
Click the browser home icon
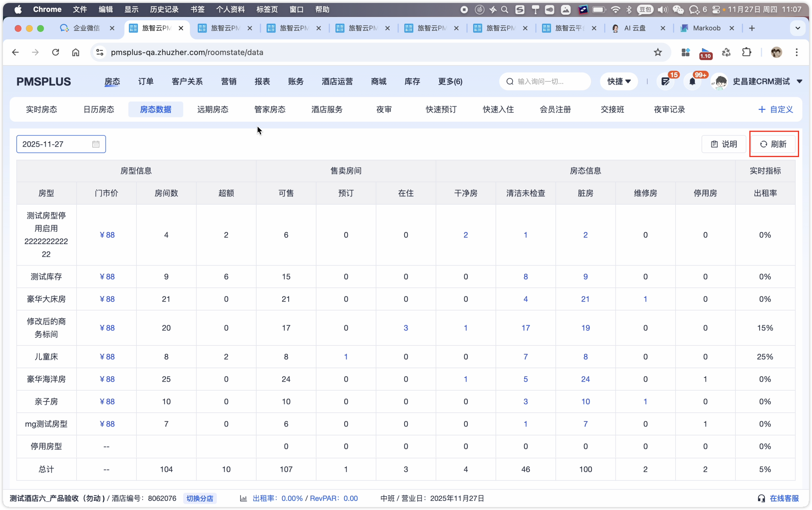click(x=76, y=52)
